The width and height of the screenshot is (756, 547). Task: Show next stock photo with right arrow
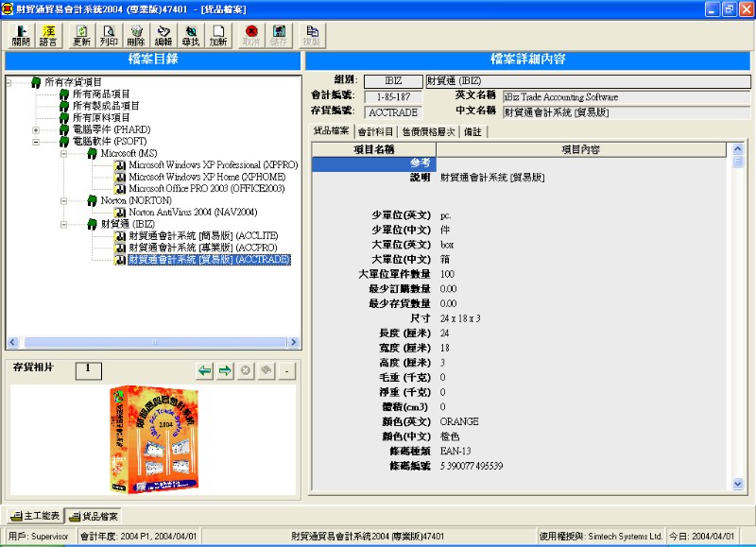point(225,370)
